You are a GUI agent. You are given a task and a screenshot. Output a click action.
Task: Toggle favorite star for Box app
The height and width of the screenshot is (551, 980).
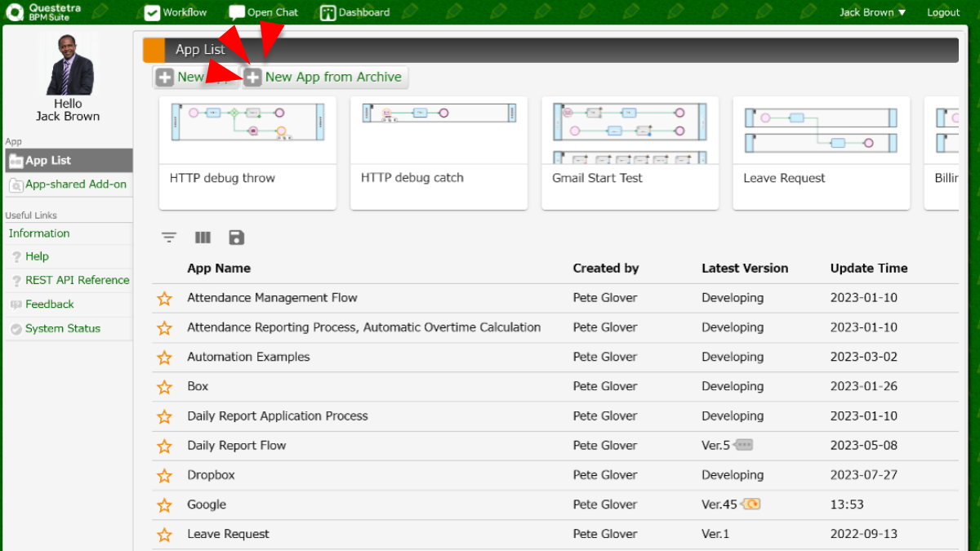(164, 387)
